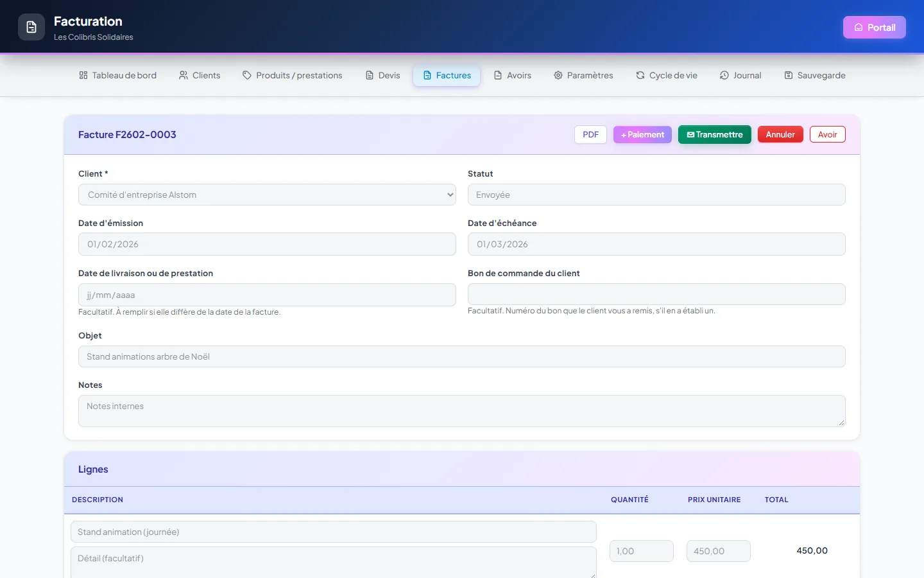Click the line total 450,00
The width and height of the screenshot is (924, 578).
point(812,550)
